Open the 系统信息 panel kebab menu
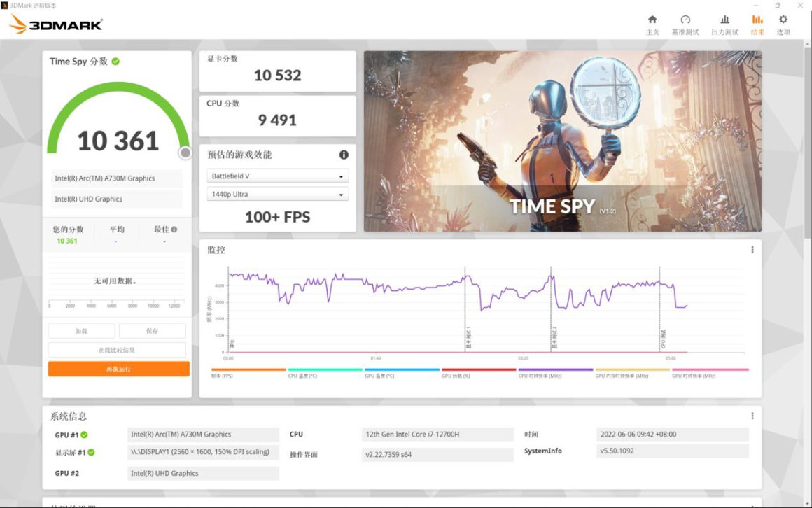Viewport: 812px width, 508px height. pos(752,416)
